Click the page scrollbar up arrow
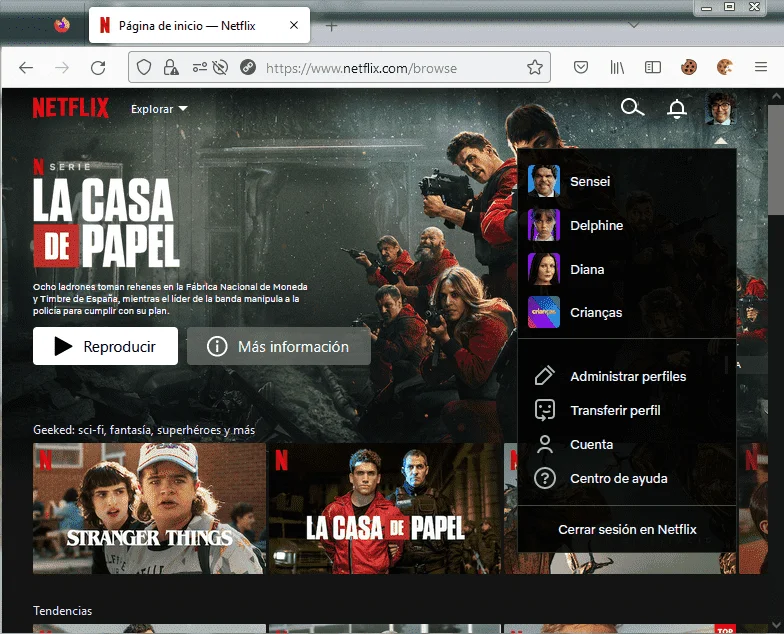Screen dimensions: 784x634 pos(776,96)
